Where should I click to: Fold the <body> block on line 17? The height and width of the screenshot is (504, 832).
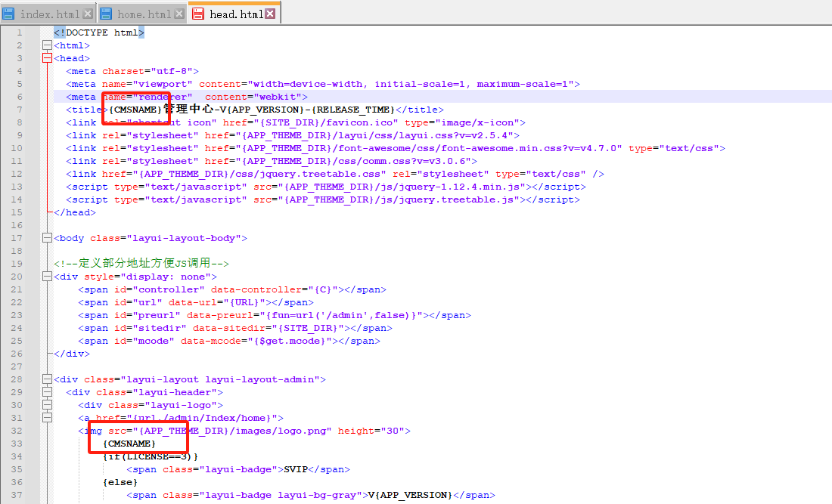tap(47, 238)
